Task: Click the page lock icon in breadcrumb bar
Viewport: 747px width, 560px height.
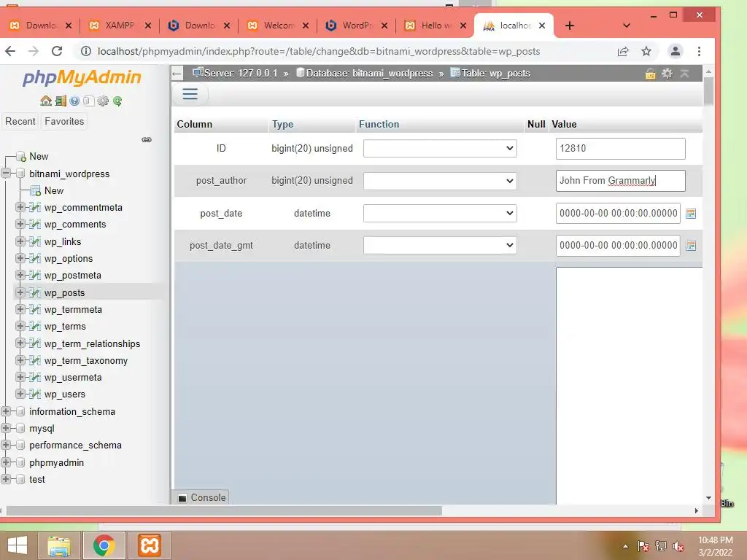Action: (650, 74)
